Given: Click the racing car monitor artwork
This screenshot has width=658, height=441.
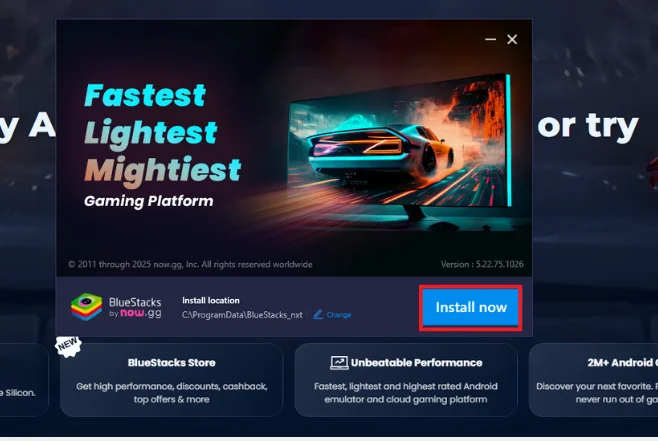Looking at the screenshot, I should (x=400, y=146).
